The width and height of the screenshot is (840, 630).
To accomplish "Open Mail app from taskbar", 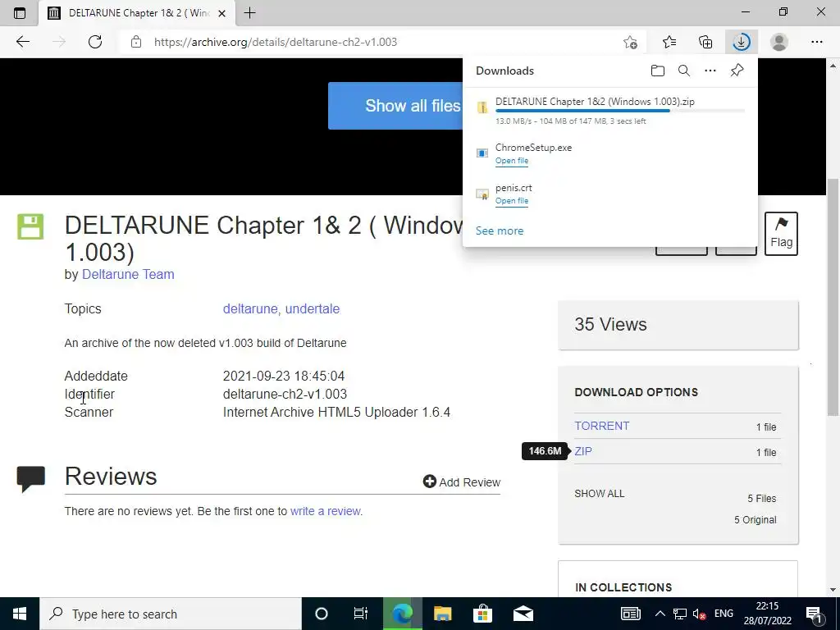I will point(523,614).
